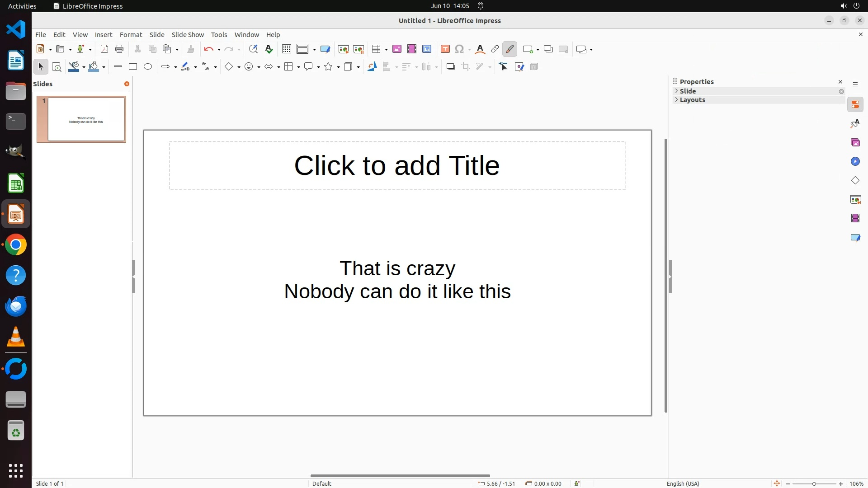Click the Display Grid toolbar icon
The image size is (868, 488).
click(x=286, y=49)
